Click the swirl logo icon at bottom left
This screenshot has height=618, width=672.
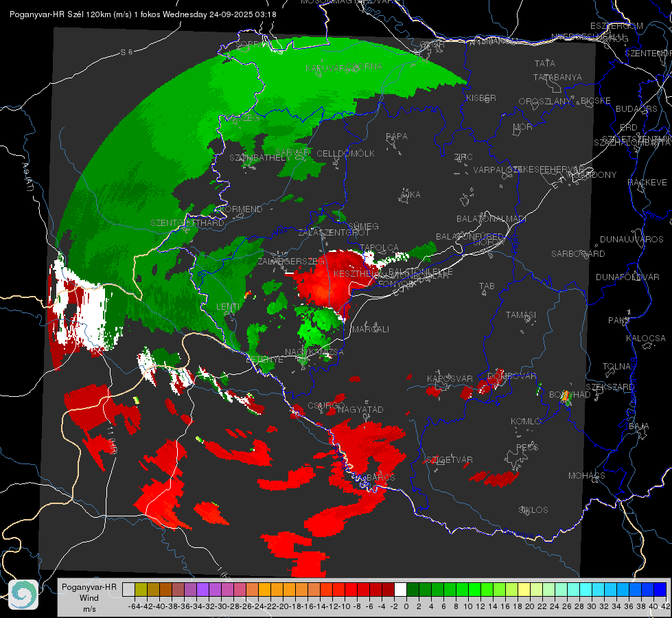tap(23, 595)
